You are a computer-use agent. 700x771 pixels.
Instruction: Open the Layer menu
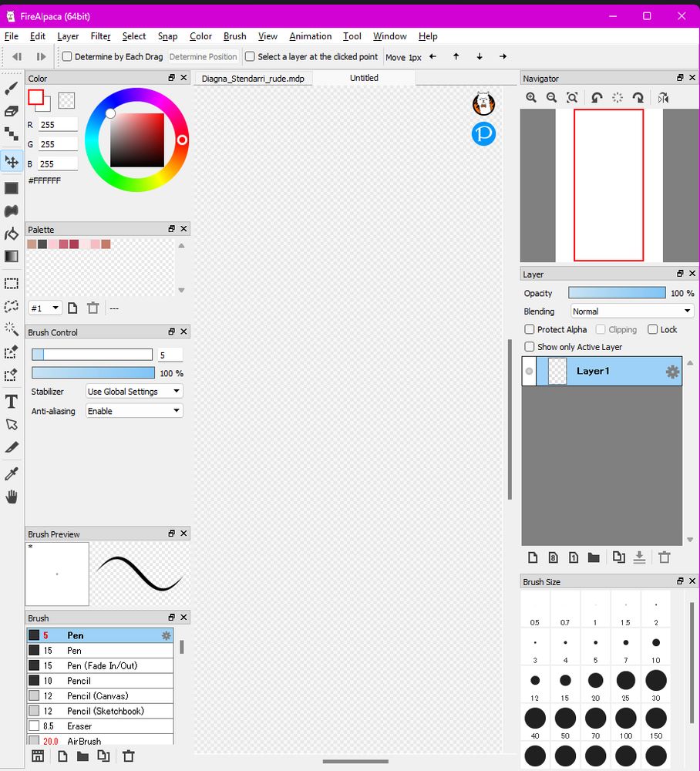point(68,36)
